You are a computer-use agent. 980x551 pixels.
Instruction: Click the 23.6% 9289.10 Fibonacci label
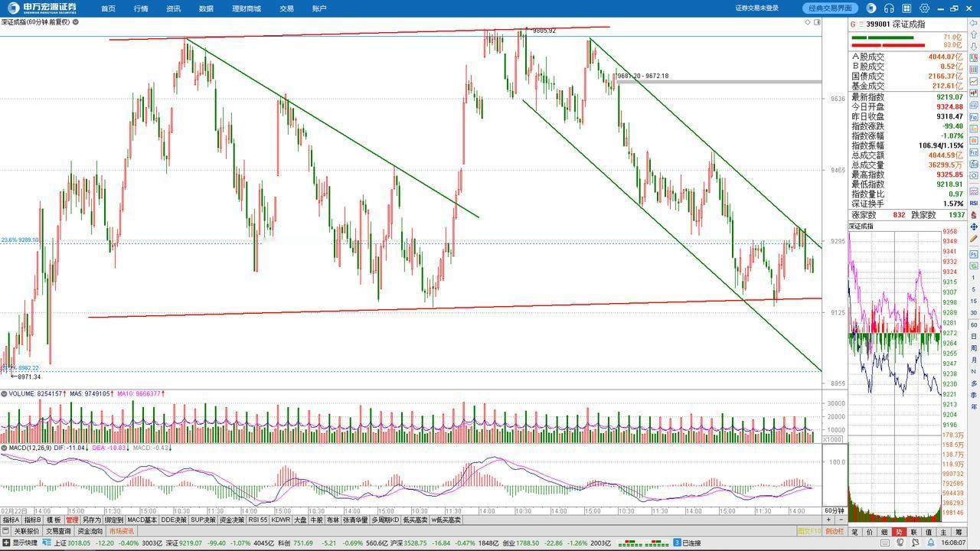click(x=20, y=240)
